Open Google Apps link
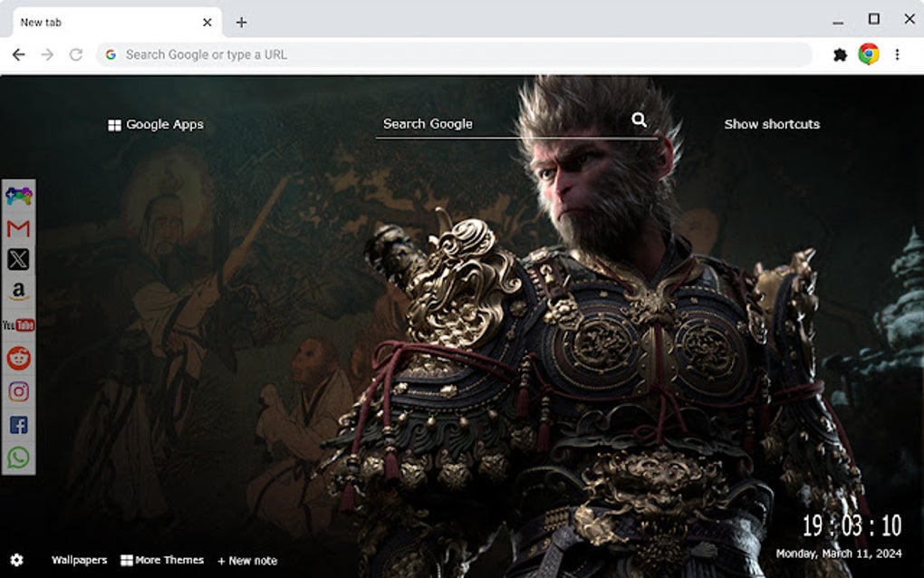The width and height of the screenshot is (924, 578). (x=156, y=124)
